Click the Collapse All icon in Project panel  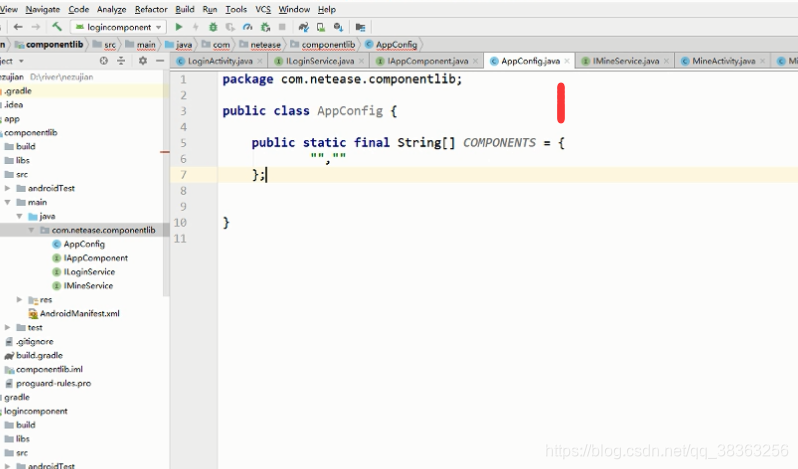pyautogui.click(x=121, y=61)
